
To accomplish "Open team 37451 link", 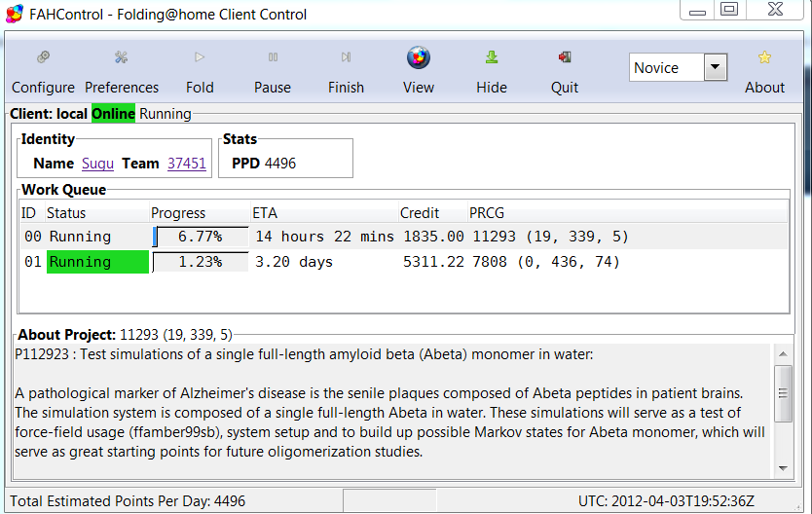I will pos(187,164).
